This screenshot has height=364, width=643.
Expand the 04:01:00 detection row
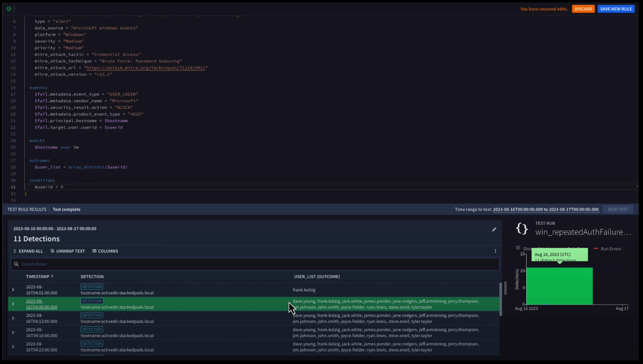pos(13,290)
